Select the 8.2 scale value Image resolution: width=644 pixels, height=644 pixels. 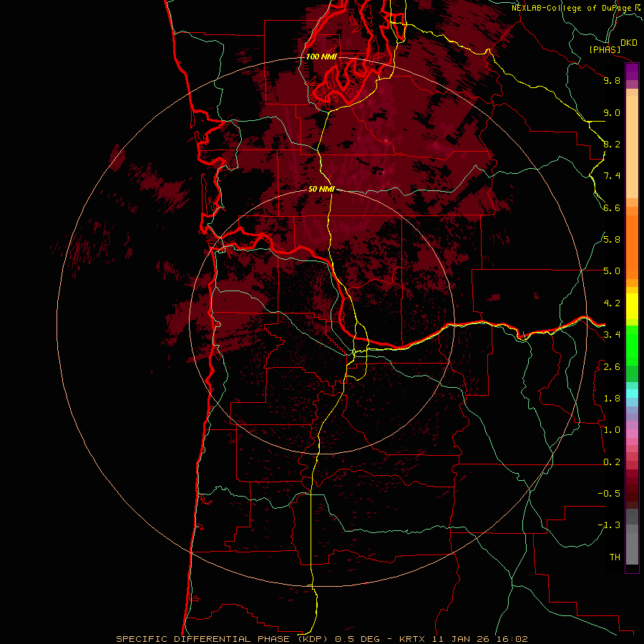coord(612,144)
